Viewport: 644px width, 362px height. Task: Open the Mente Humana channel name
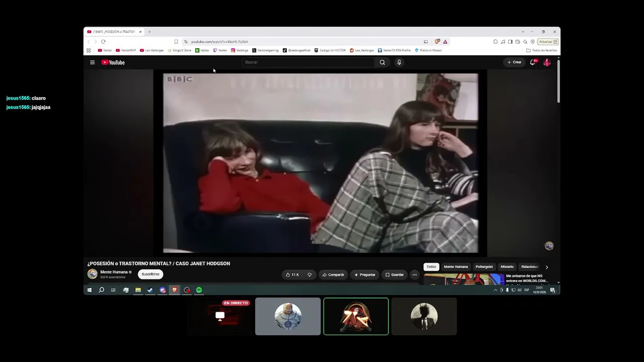[114, 272]
